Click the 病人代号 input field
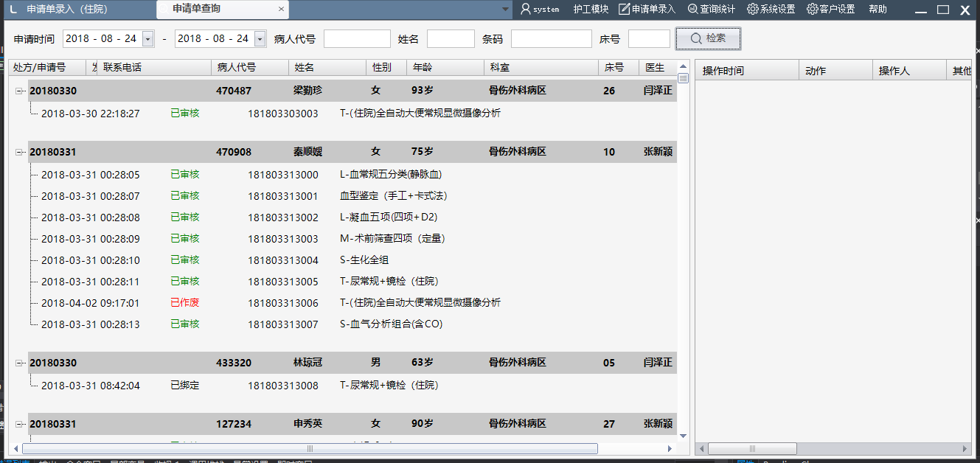The image size is (980, 463). point(357,39)
